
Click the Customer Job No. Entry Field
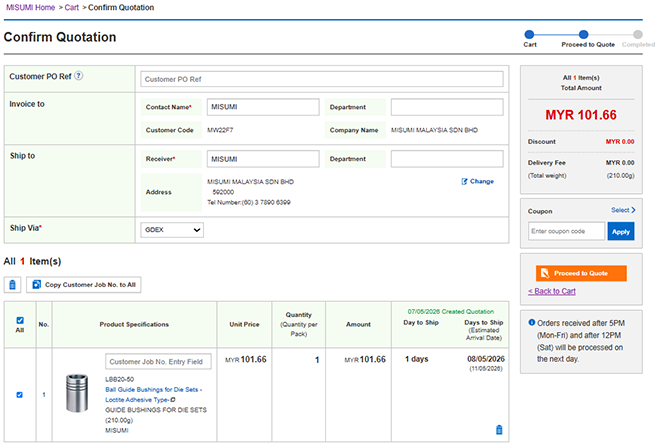click(x=158, y=362)
